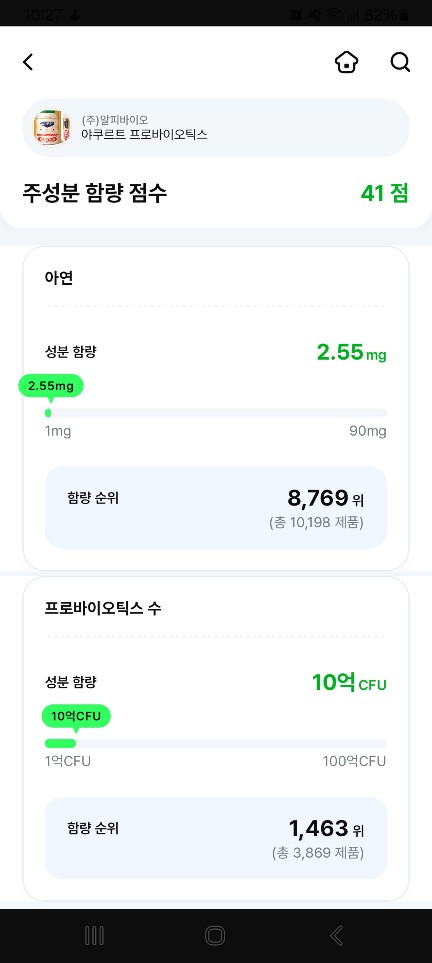Tap the Android back navigation icon

[x=336, y=936]
